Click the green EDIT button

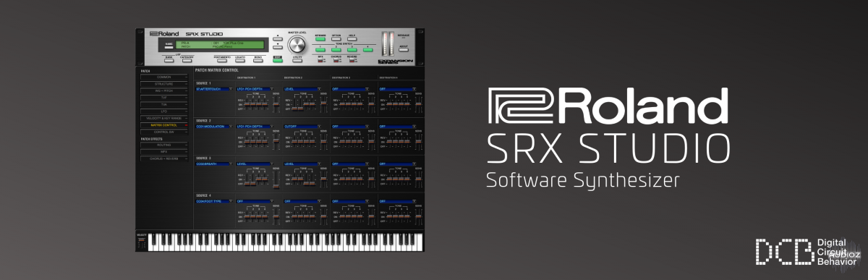coord(278,60)
